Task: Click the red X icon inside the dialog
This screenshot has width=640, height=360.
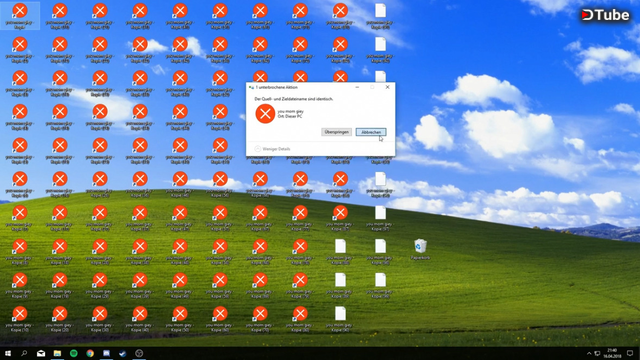Action: [x=265, y=113]
